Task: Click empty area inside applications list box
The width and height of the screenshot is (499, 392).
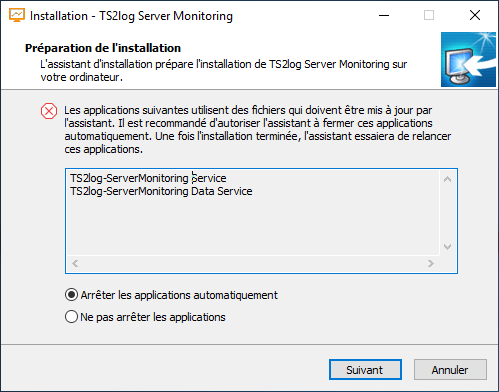Action: pyautogui.click(x=253, y=227)
